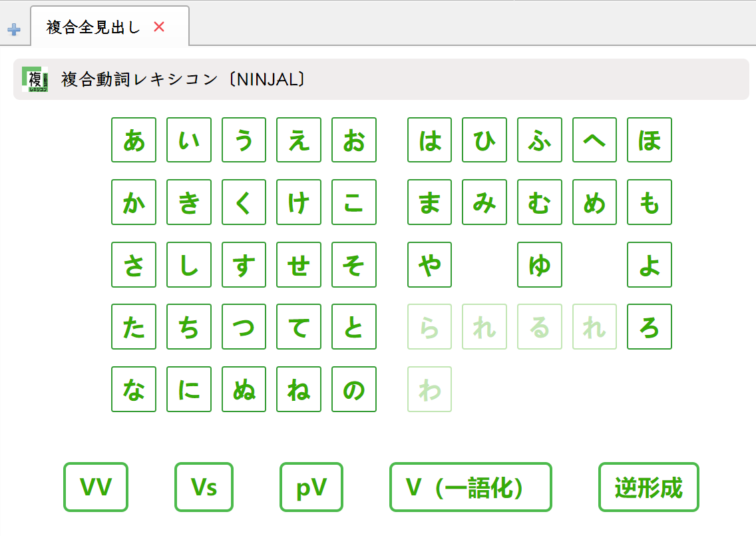
Task: Filter by Vs compound type
Action: [x=204, y=487]
